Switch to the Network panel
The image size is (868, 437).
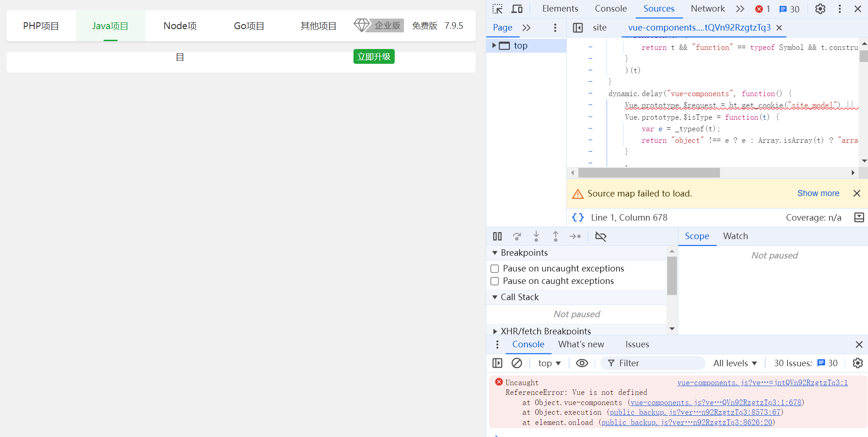(707, 9)
